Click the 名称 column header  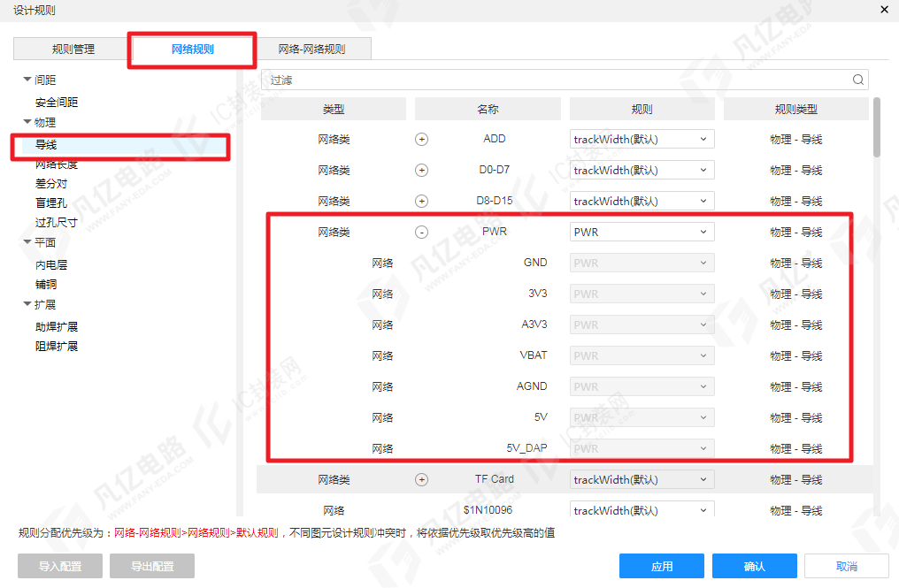(x=488, y=109)
